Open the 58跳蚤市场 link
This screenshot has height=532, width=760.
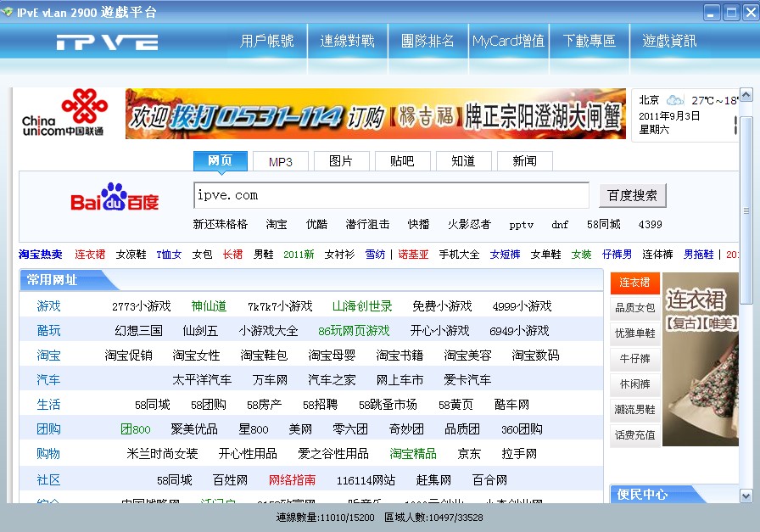(388, 405)
